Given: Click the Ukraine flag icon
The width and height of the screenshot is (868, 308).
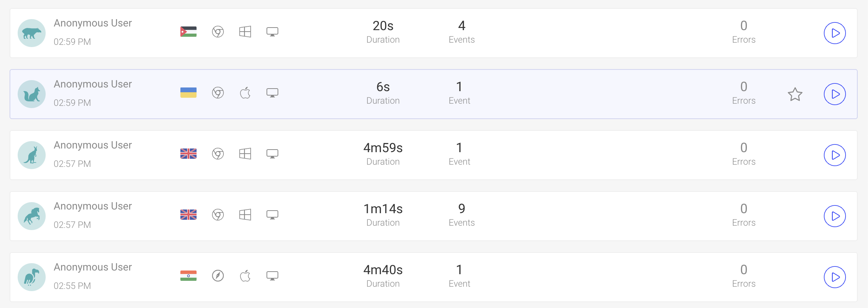Looking at the screenshot, I should (188, 93).
